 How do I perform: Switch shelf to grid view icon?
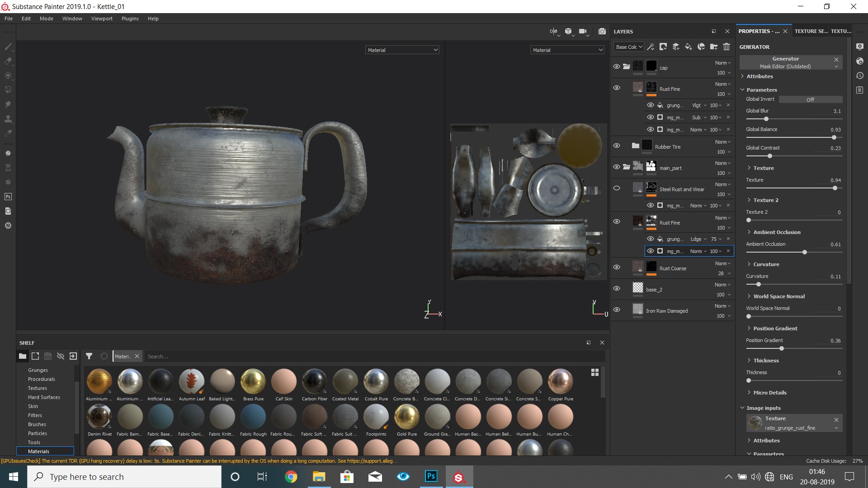pos(594,372)
